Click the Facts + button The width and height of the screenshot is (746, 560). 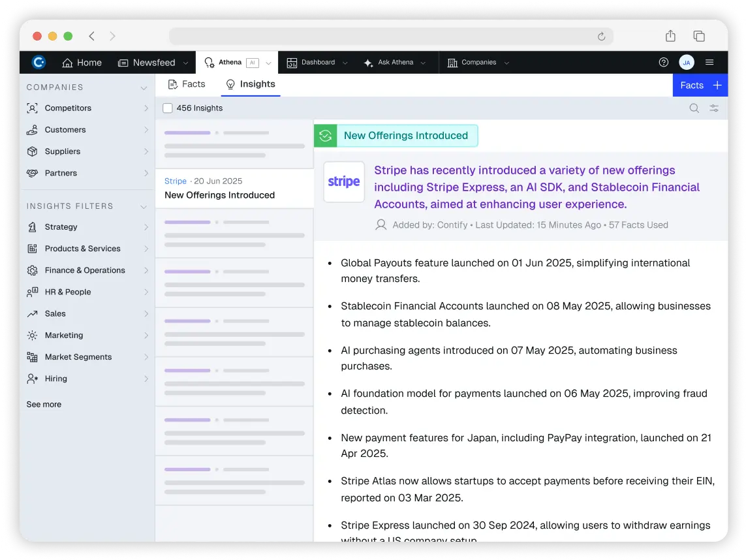tap(700, 85)
